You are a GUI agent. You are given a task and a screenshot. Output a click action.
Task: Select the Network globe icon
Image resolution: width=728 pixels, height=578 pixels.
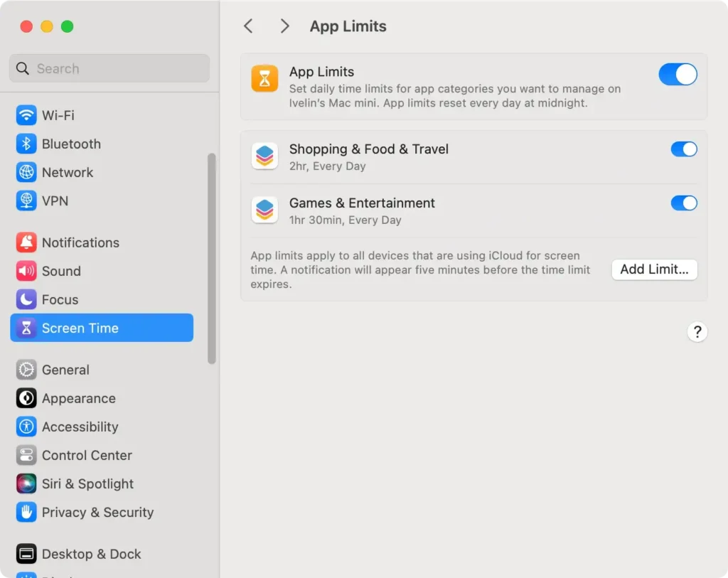click(26, 172)
